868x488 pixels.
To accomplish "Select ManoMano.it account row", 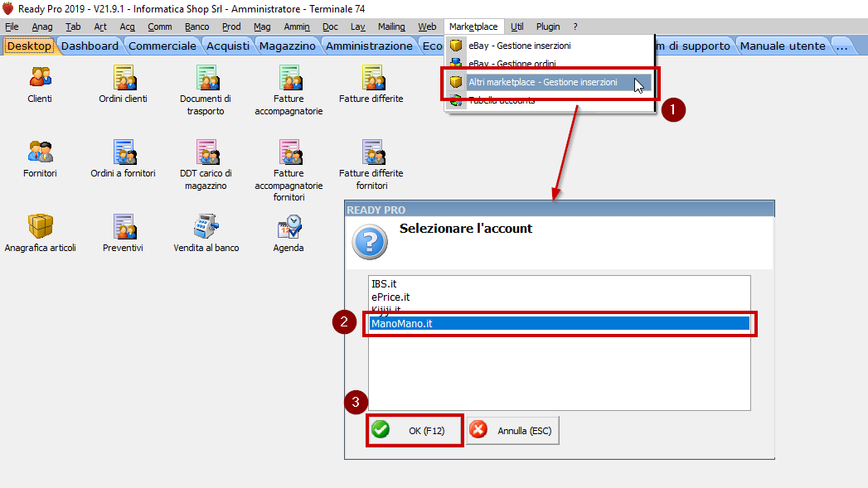I will point(559,324).
